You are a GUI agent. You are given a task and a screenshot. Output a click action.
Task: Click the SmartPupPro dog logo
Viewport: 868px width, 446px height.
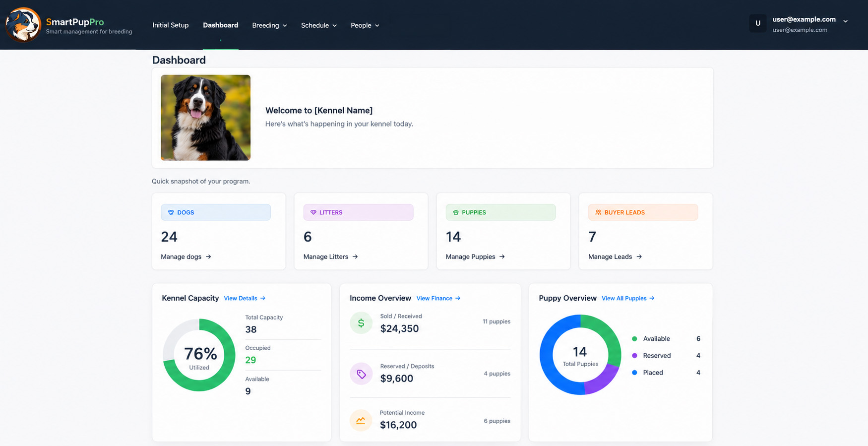pos(23,25)
